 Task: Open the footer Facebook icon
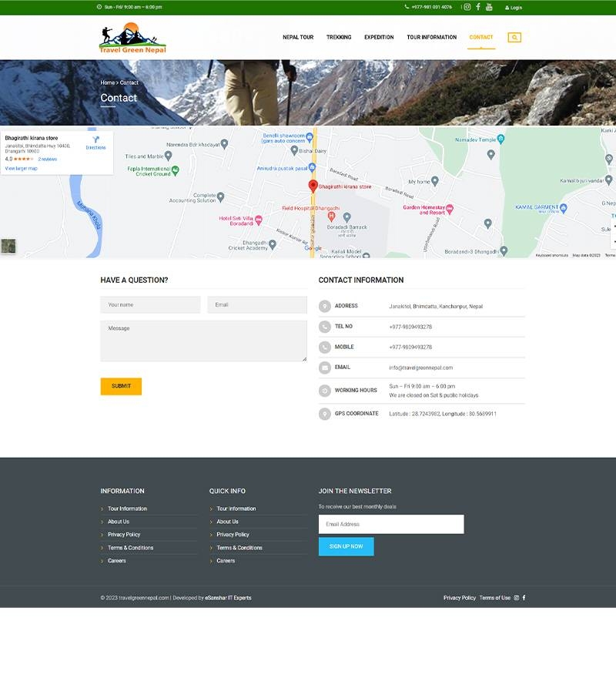pyautogui.click(x=524, y=598)
